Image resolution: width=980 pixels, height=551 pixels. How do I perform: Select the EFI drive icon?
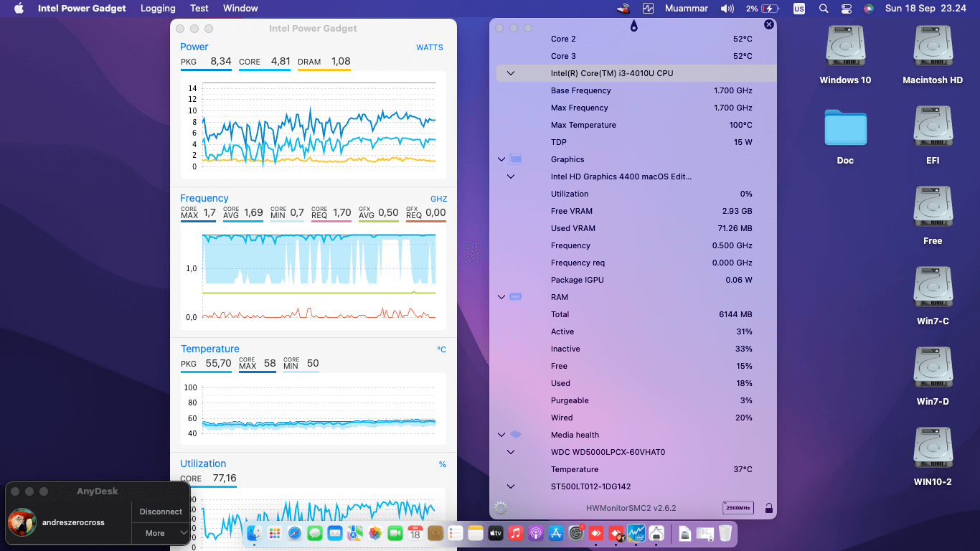pyautogui.click(x=933, y=135)
